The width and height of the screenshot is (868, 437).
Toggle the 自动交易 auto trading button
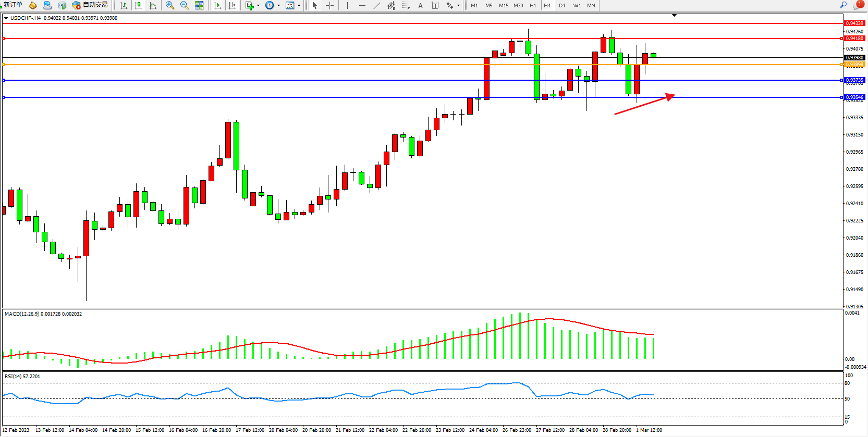[x=90, y=5]
